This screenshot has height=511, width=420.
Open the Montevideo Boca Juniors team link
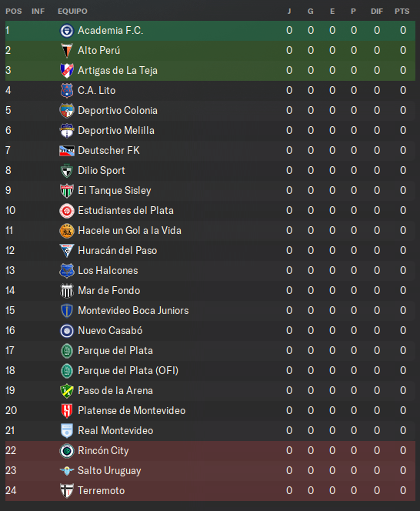click(133, 310)
